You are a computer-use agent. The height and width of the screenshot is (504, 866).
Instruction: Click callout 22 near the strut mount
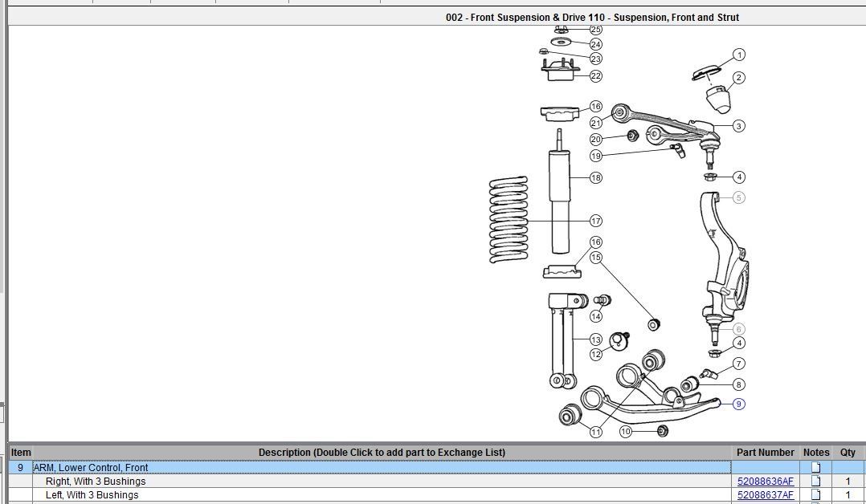coord(595,76)
